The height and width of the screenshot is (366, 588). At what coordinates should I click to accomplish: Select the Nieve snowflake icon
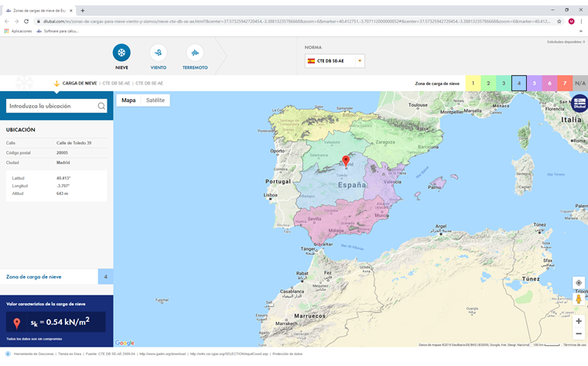tap(121, 53)
